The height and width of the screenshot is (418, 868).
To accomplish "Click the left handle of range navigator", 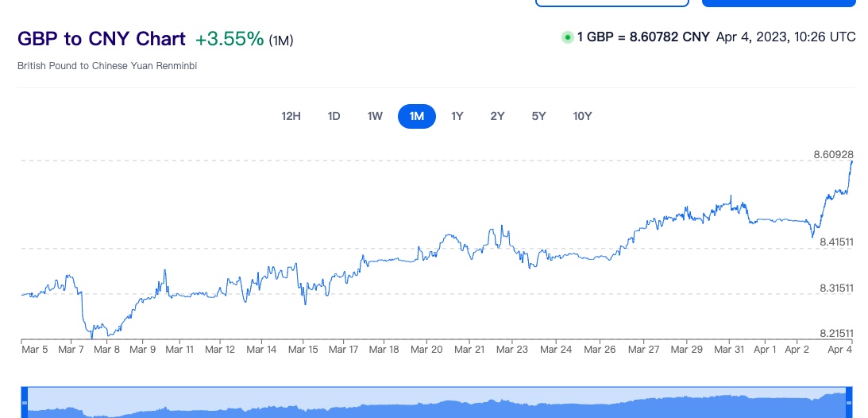I will point(24,403).
